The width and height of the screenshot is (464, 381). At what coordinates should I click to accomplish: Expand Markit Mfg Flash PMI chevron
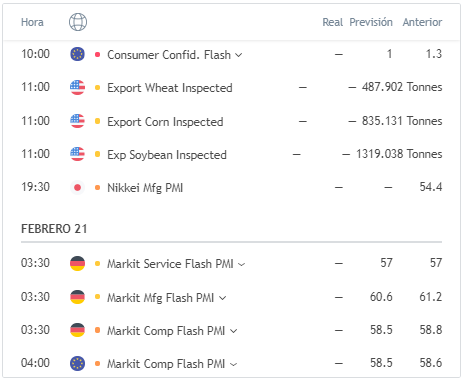(222, 298)
